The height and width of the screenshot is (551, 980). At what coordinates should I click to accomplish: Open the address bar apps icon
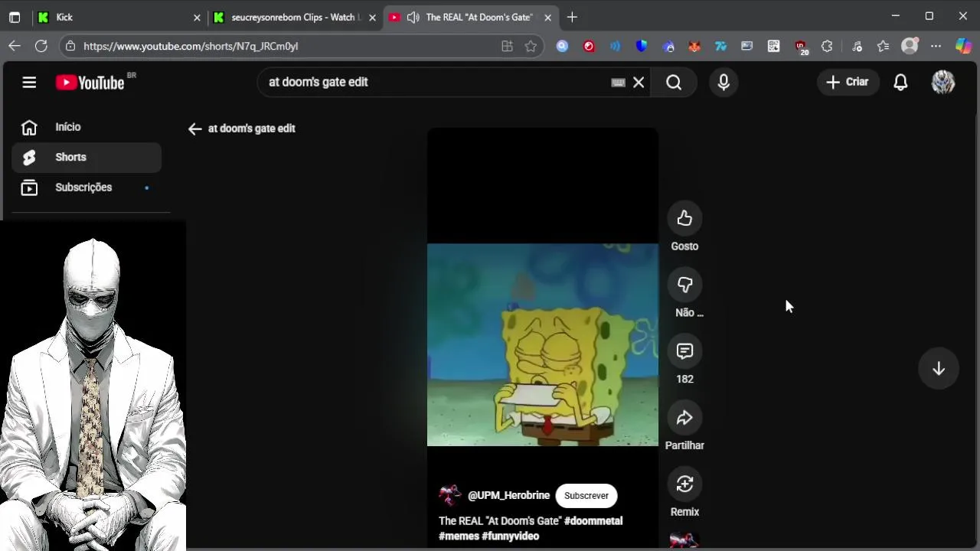coord(507,46)
